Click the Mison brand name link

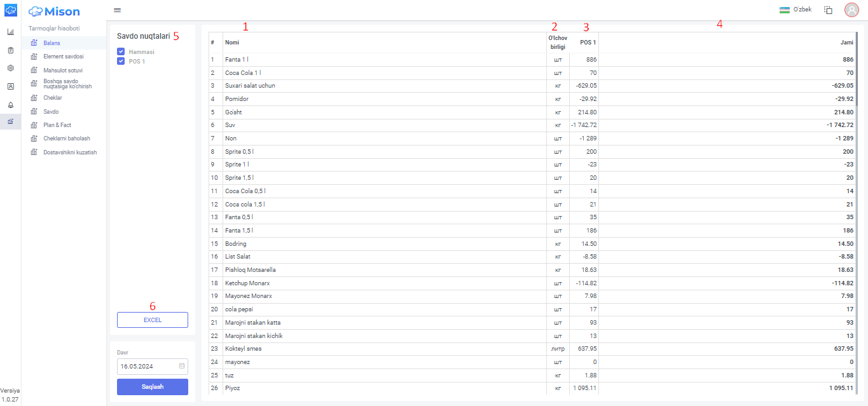(x=62, y=11)
